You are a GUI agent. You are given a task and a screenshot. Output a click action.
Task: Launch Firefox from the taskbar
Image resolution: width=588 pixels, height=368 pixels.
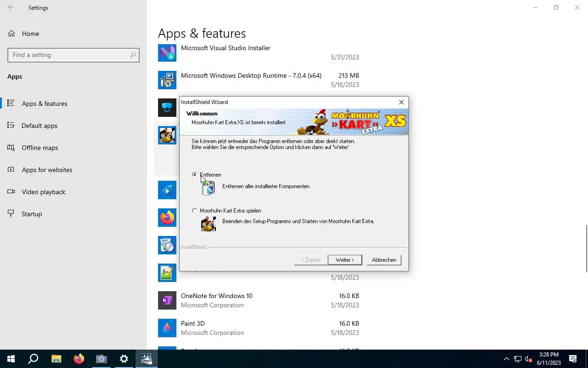point(79,359)
